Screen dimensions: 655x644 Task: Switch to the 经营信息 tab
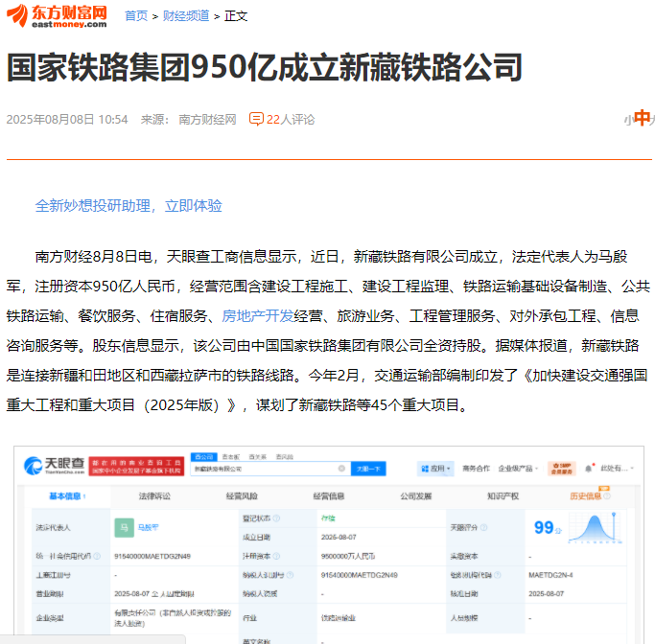click(329, 495)
